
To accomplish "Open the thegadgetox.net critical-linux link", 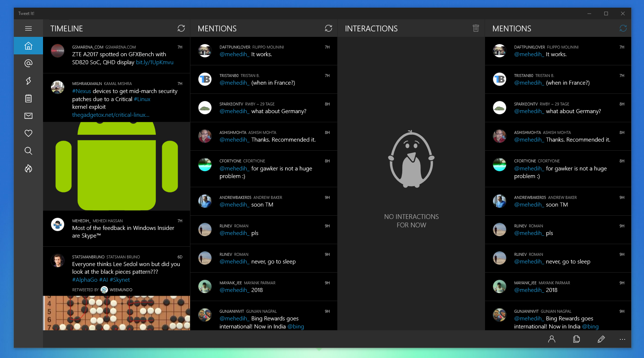I will pyautogui.click(x=110, y=115).
